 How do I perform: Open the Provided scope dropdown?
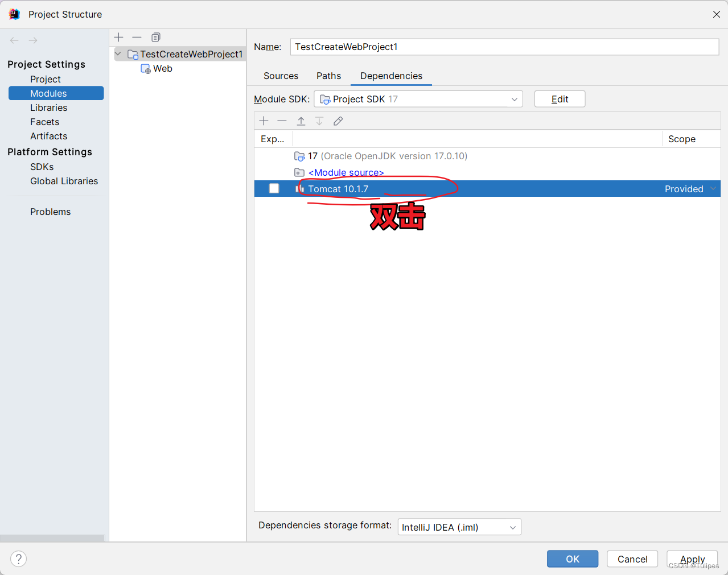click(713, 189)
